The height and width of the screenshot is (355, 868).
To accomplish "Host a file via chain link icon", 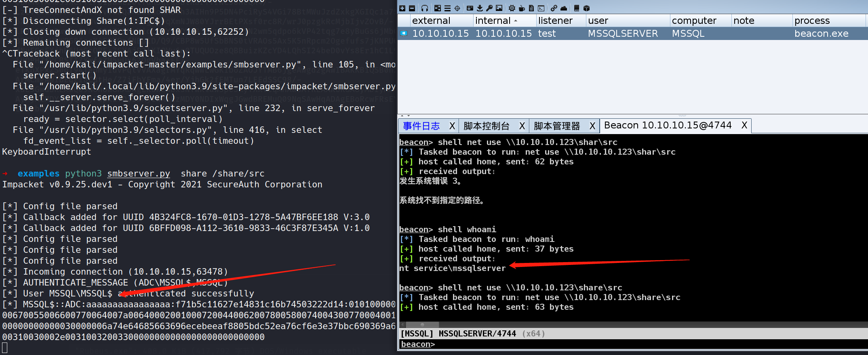I will coord(554,8).
